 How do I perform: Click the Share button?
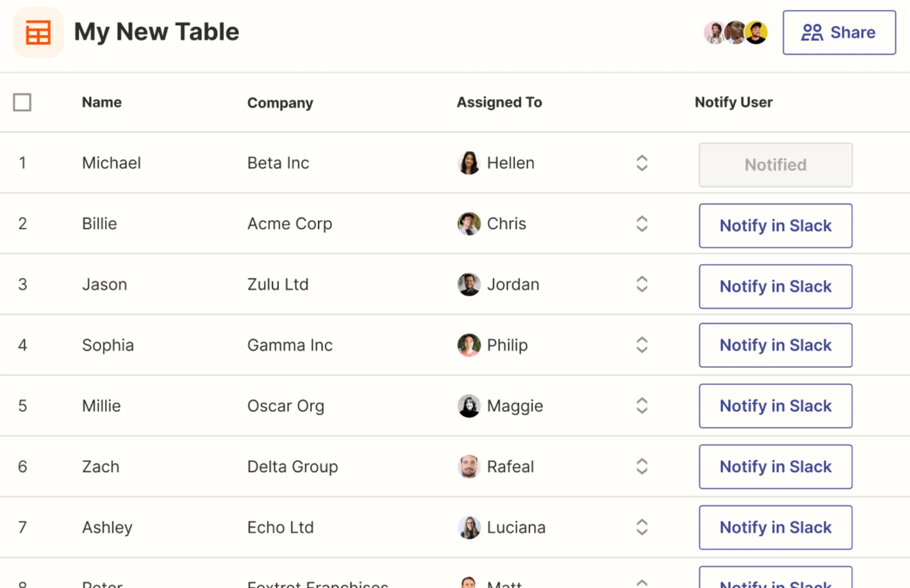tap(838, 33)
